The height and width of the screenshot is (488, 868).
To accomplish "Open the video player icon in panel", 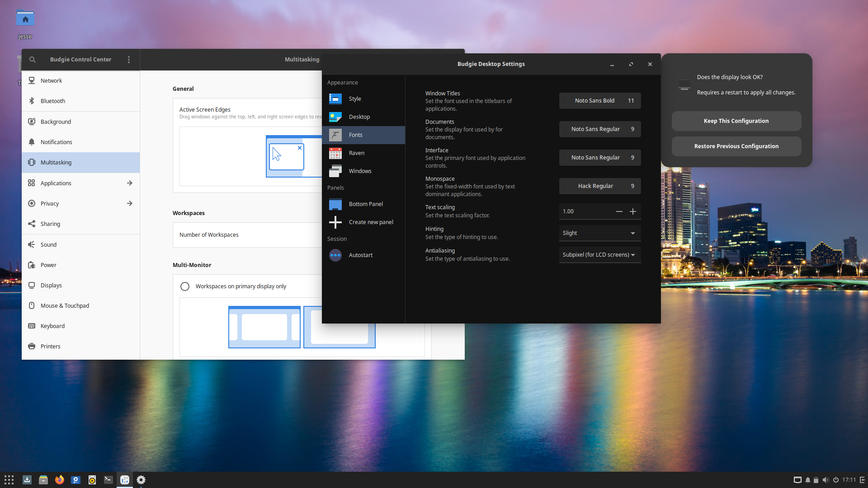I will click(x=75, y=480).
